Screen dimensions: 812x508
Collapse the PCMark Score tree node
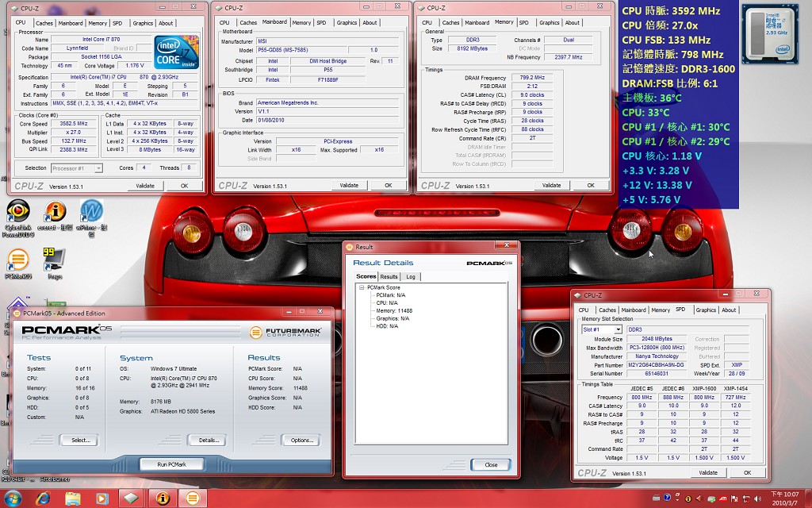click(362, 287)
